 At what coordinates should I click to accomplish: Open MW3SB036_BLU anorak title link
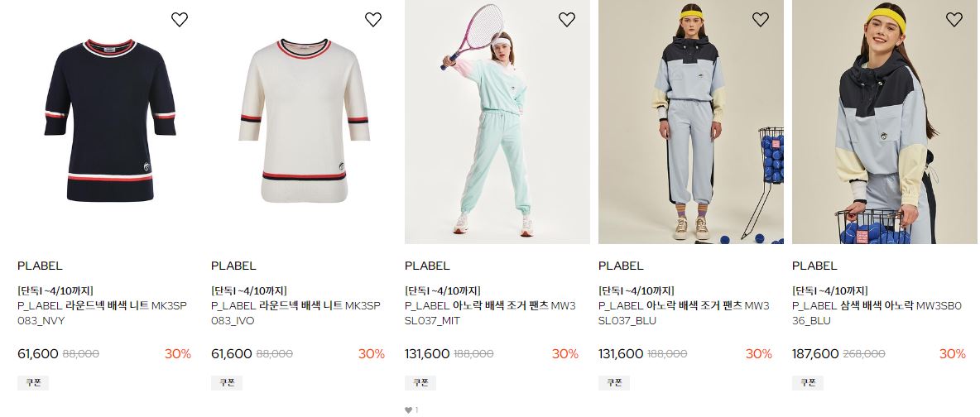point(878,314)
